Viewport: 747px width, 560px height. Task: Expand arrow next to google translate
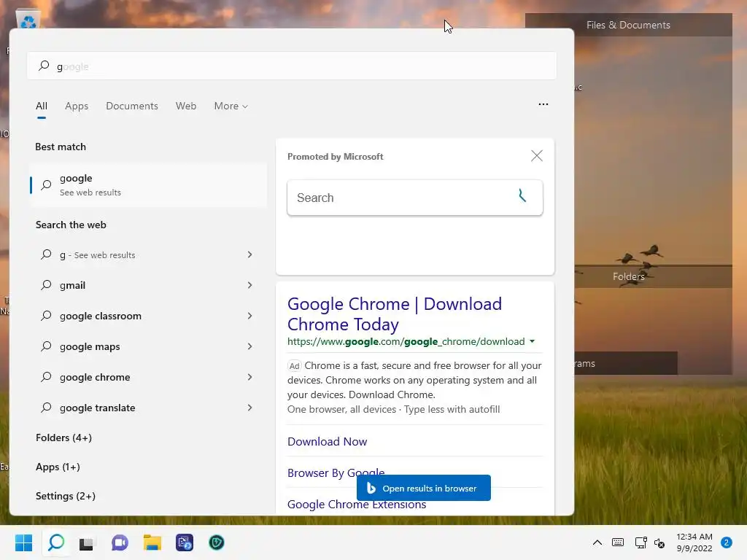(249, 408)
